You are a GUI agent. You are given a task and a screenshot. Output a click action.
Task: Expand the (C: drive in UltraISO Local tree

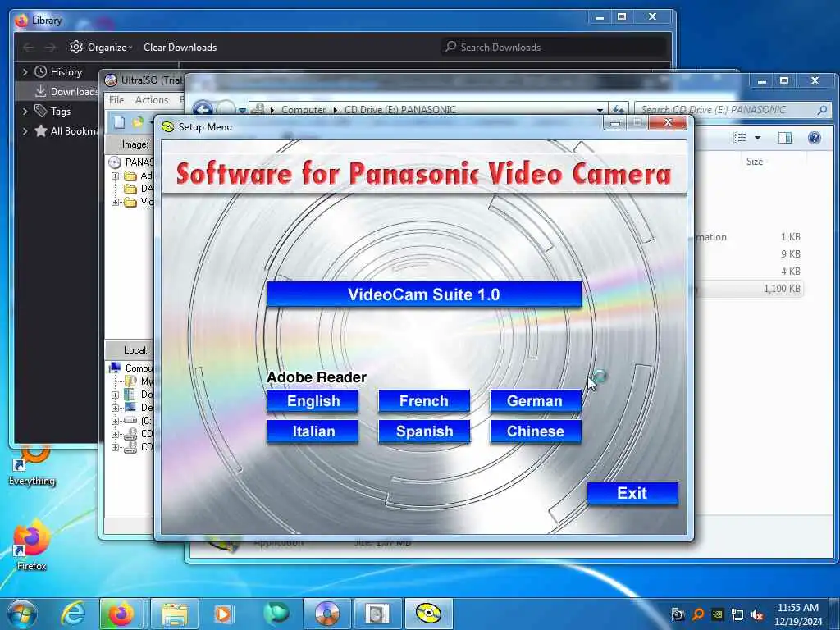[x=115, y=421]
